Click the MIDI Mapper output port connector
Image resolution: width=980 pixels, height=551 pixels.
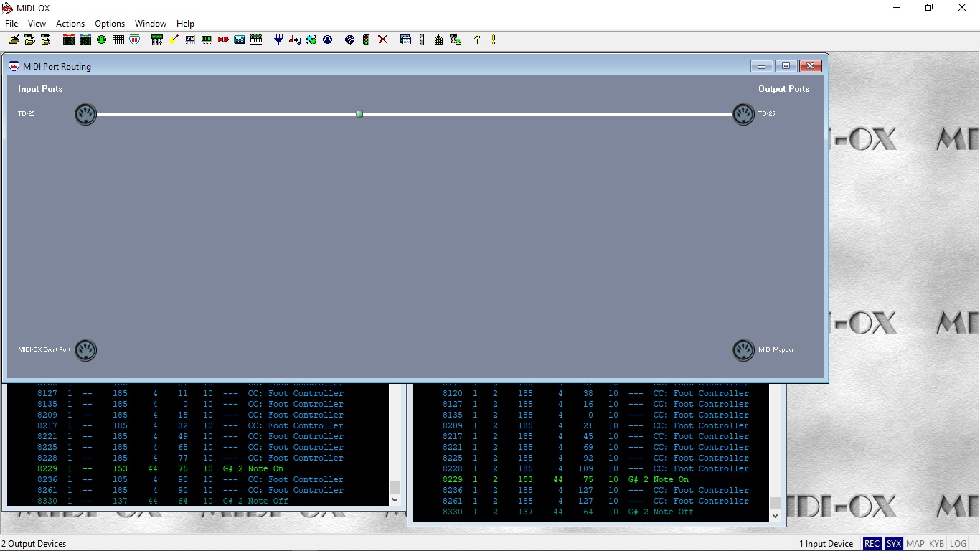point(743,350)
